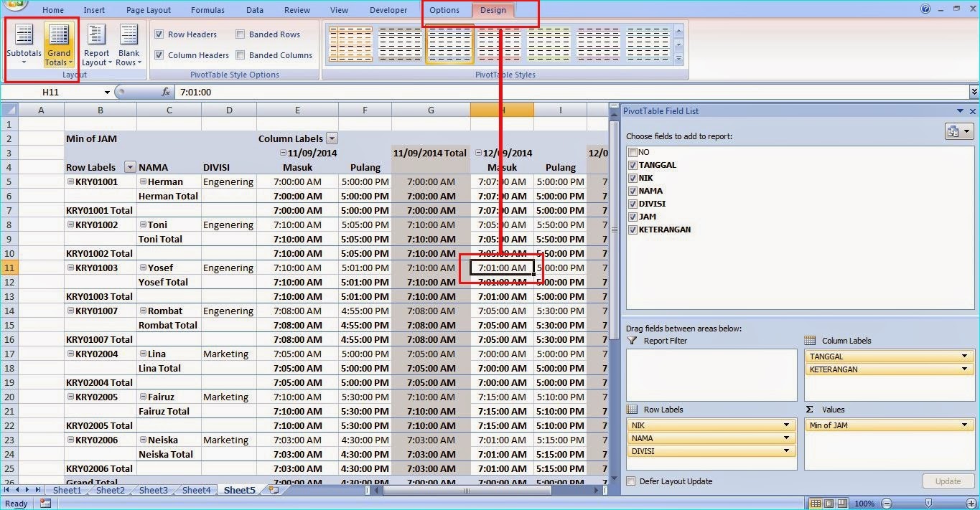
Task: Click the Update button in the field pane
Action: coord(948,481)
